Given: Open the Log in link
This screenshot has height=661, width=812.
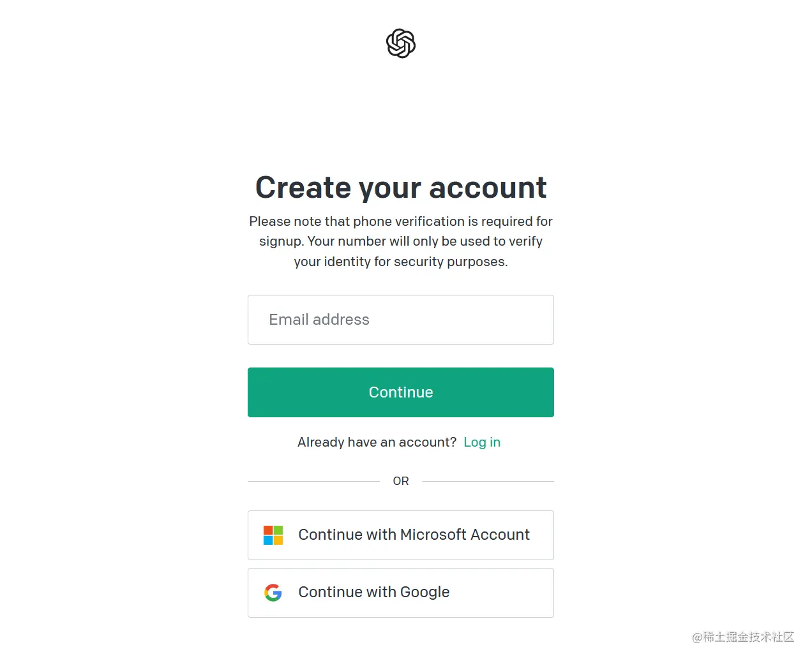Looking at the screenshot, I should pyautogui.click(x=482, y=442).
